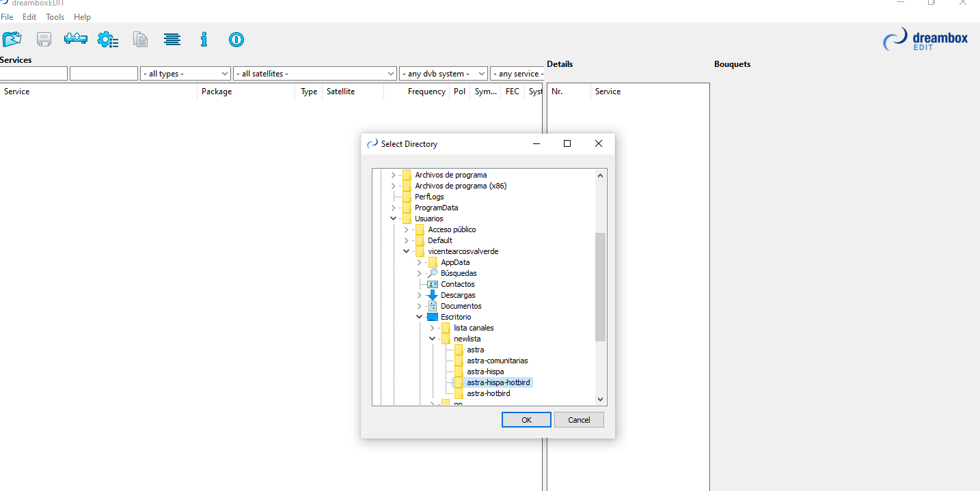The height and width of the screenshot is (491, 980).
Task: Expand the 'lista canales' folder
Action: coord(432,328)
